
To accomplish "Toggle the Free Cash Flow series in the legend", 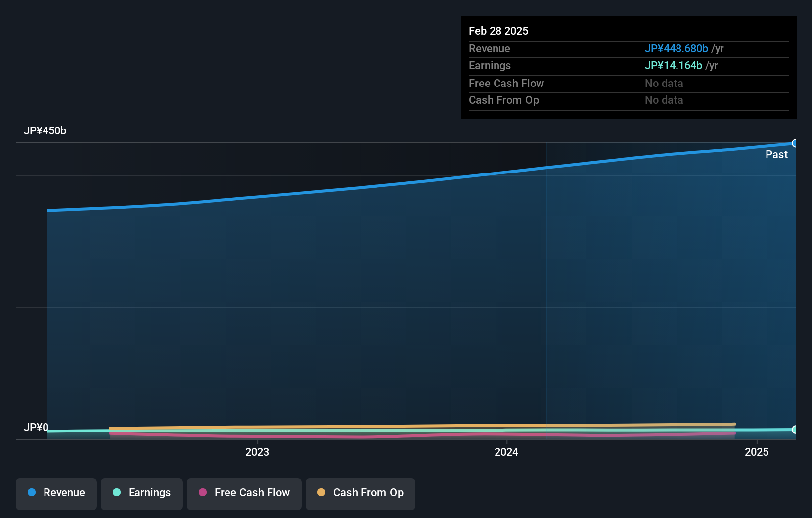I will pos(244,494).
